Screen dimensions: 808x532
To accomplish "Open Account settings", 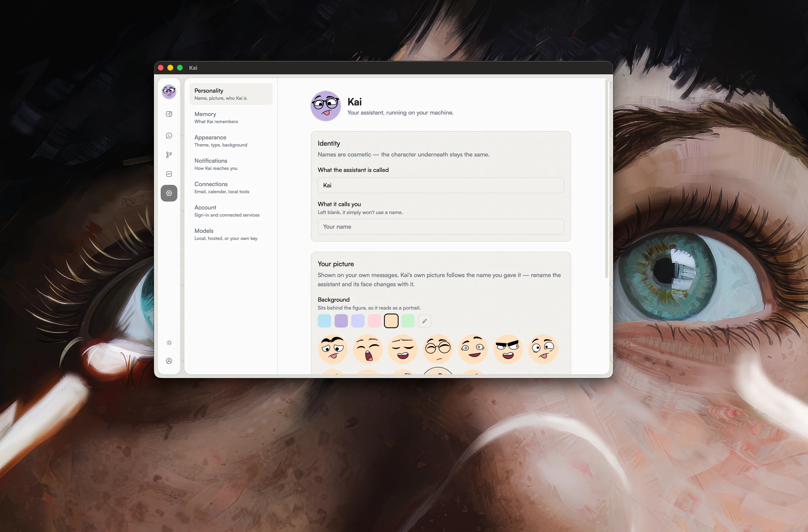I will click(x=231, y=211).
